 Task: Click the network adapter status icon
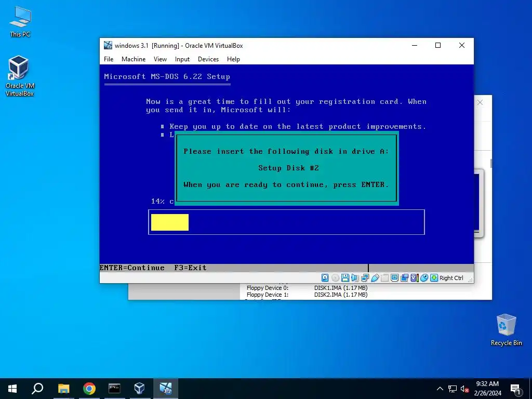point(365,278)
